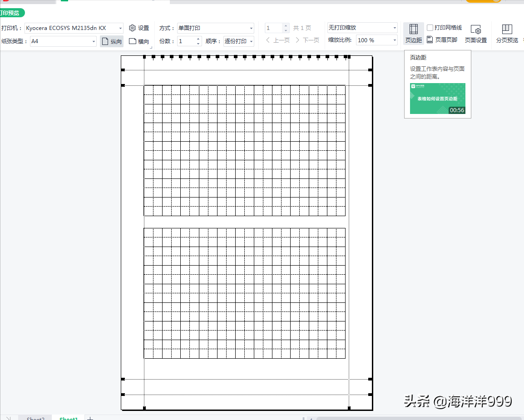The height and width of the screenshot is (420, 524).
Task: Open 页眉页脚 header and footer settings
Action: (442, 40)
